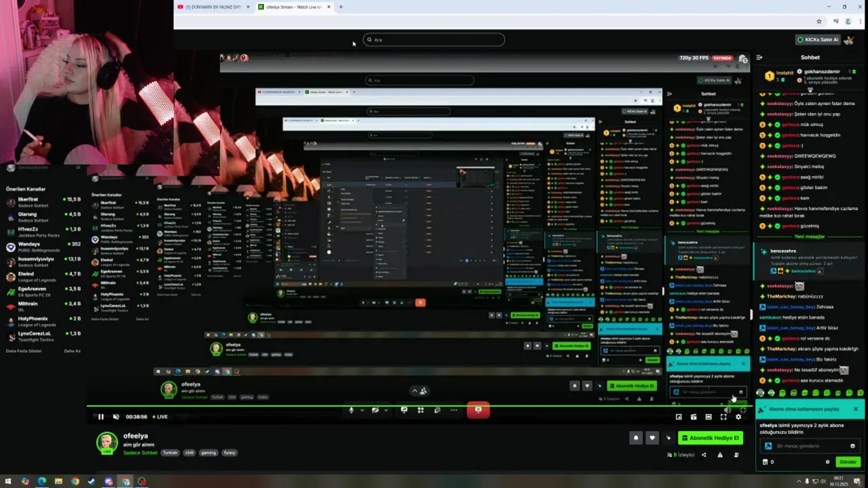Select the gaming tag
The height and width of the screenshot is (488, 868).
point(208,452)
